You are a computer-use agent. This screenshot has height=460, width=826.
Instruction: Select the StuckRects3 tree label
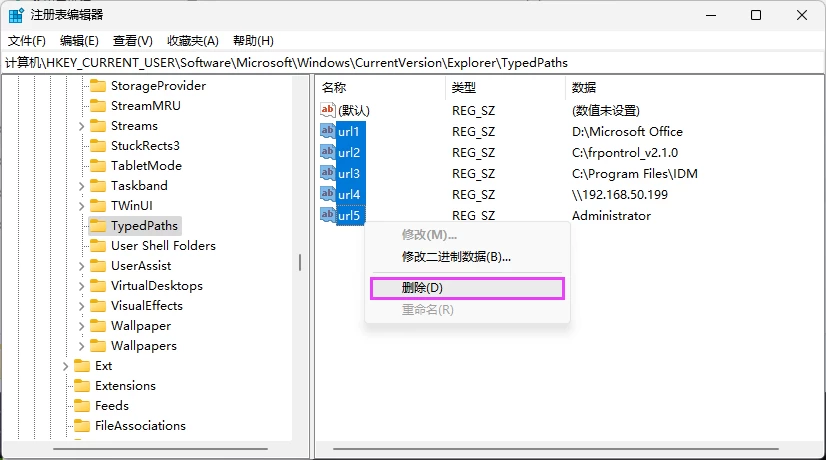[145, 145]
